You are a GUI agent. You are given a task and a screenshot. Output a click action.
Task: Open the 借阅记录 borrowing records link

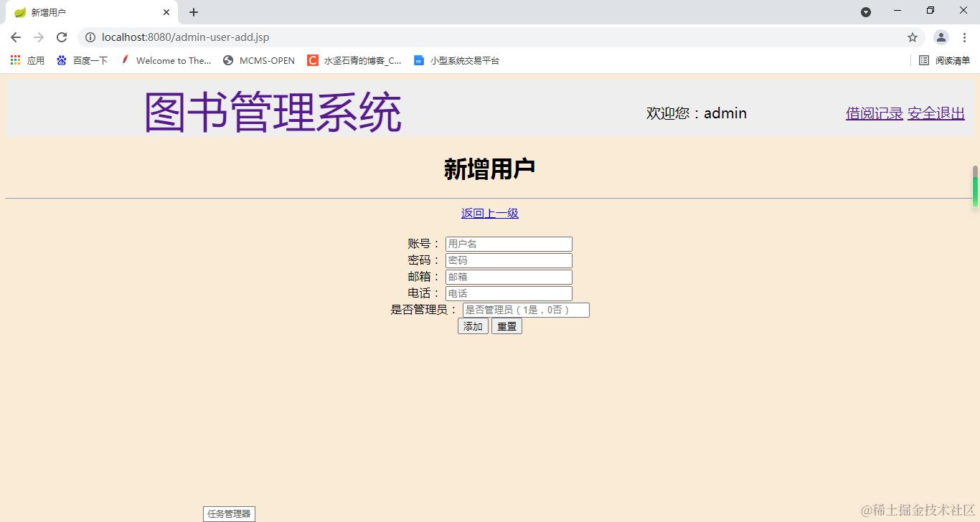(x=873, y=113)
